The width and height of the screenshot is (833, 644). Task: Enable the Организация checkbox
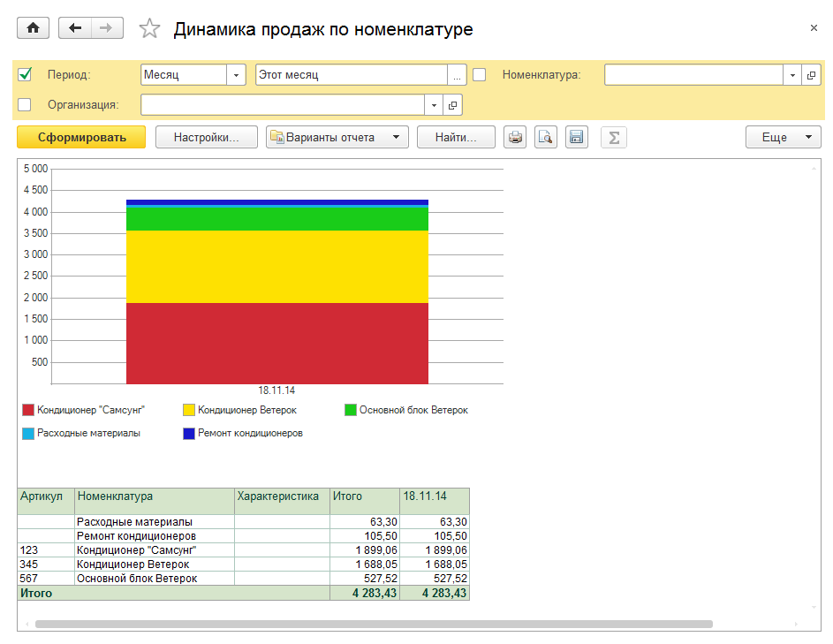tap(25, 105)
